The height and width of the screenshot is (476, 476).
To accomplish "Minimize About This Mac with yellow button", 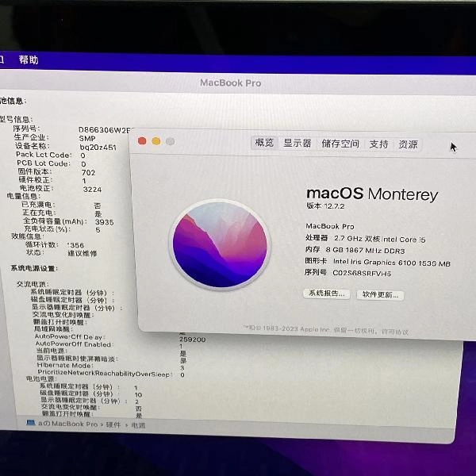I will (x=156, y=141).
